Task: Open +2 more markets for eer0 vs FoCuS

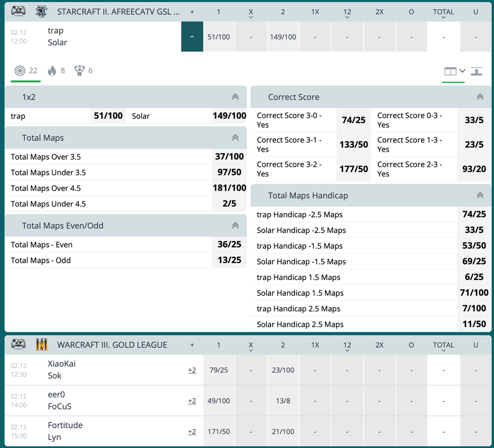Action: point(192,401)
